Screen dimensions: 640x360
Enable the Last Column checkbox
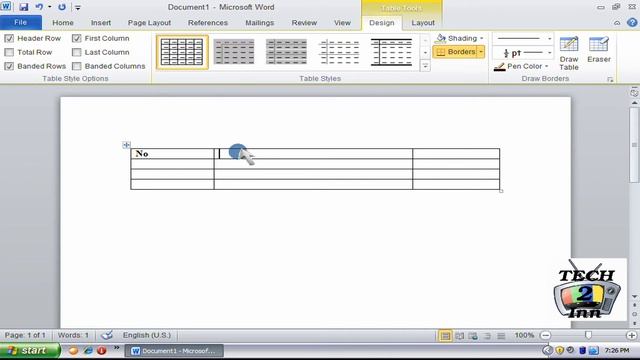pyautogui.click(x=77, y=52)
